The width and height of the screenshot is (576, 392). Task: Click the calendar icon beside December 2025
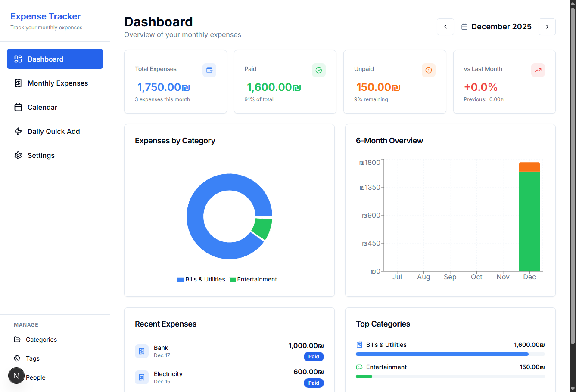[x=464, y=27]
